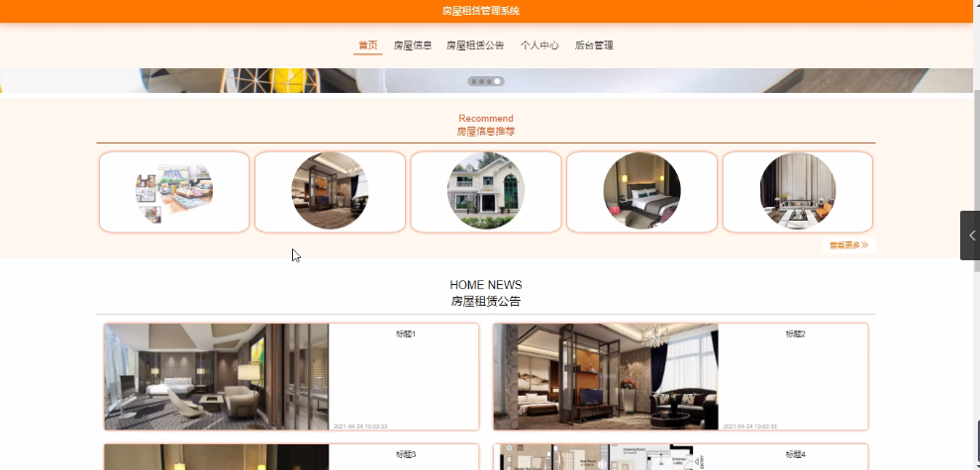The width and height of the screenshot is (980, 470).
Task: Select the third carousel indicator dot
Action: 489,81
